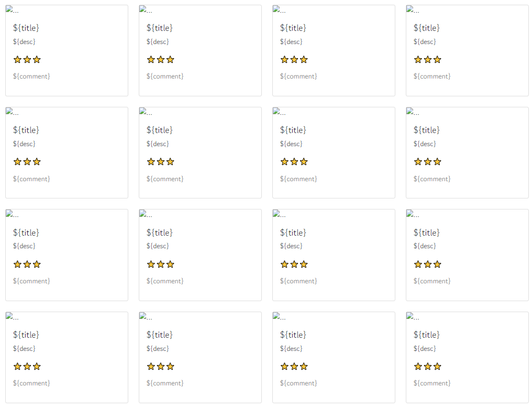
Task: Select third star in bottom-right card rating
Action: [437, 367]
